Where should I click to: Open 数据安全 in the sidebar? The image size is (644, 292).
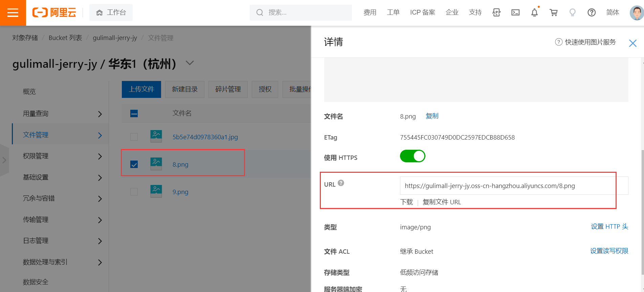point(36,282)
